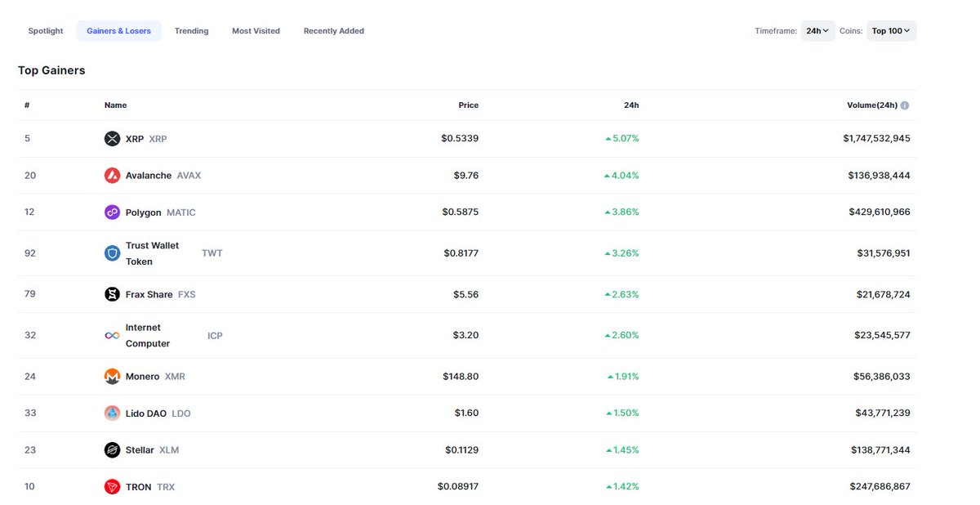Click the 1.42% TRON gain
This screenshot has height=505, width=980.
[622, 487]
